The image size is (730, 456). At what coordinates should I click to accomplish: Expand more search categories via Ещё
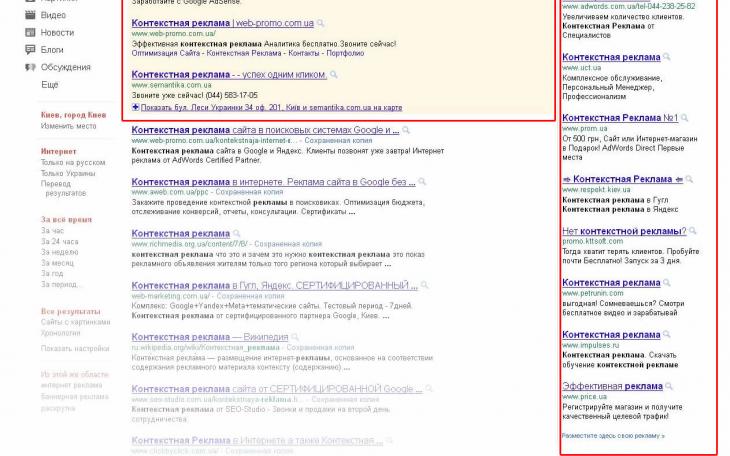coord(49,85)
